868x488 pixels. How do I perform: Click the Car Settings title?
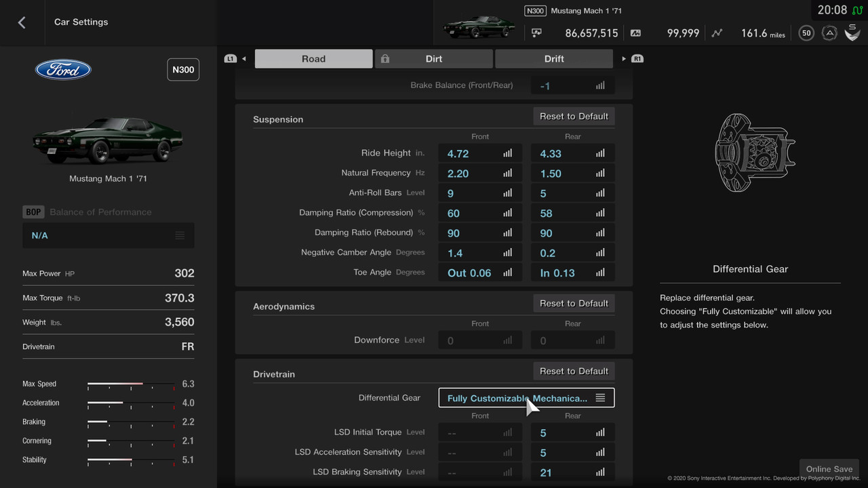tap(81, 22)
